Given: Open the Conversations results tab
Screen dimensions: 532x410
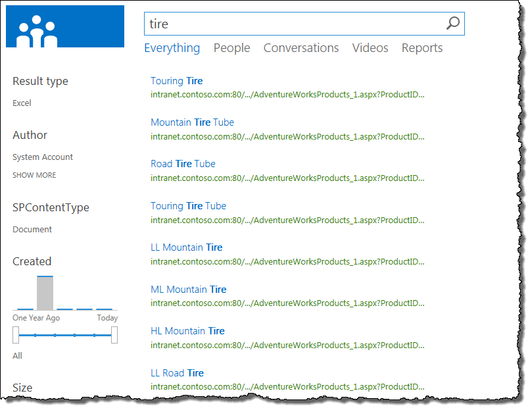Looking at the screenshot, I should click(x=301, y=47).
